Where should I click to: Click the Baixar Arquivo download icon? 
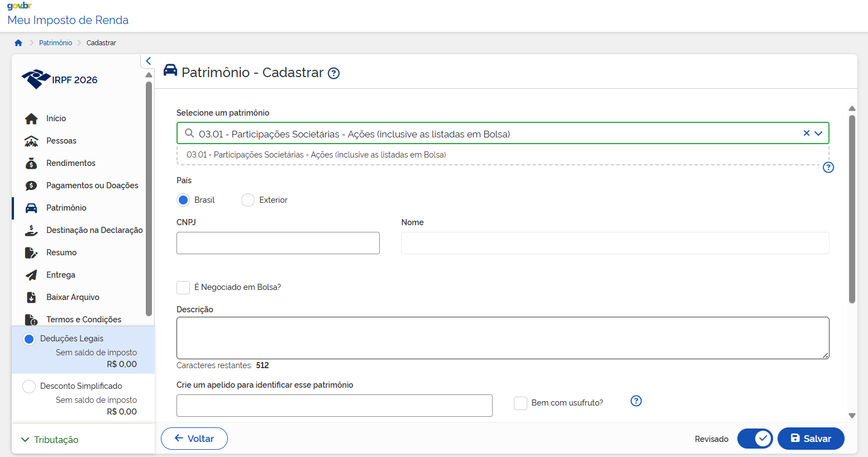pyautogui.click(x=31, y=297)
